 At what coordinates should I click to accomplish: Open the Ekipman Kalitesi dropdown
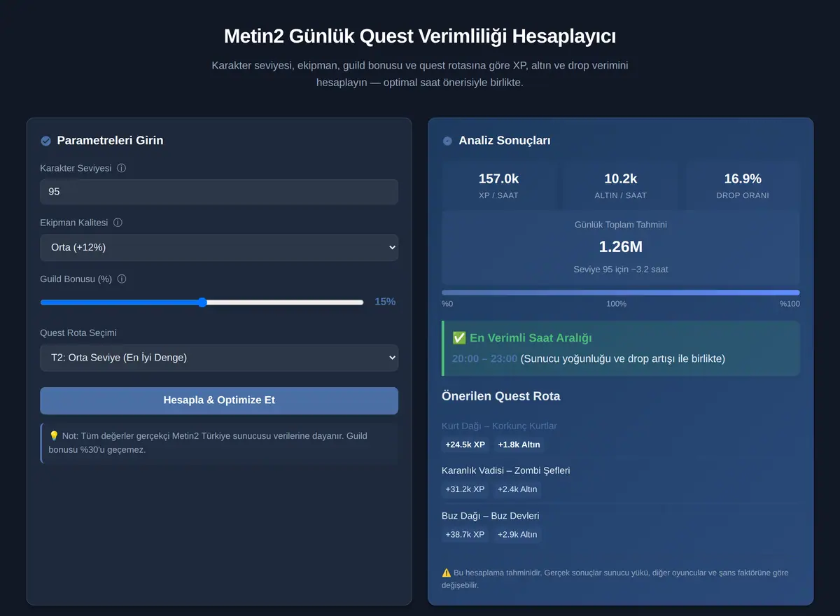tap(219, 247)
